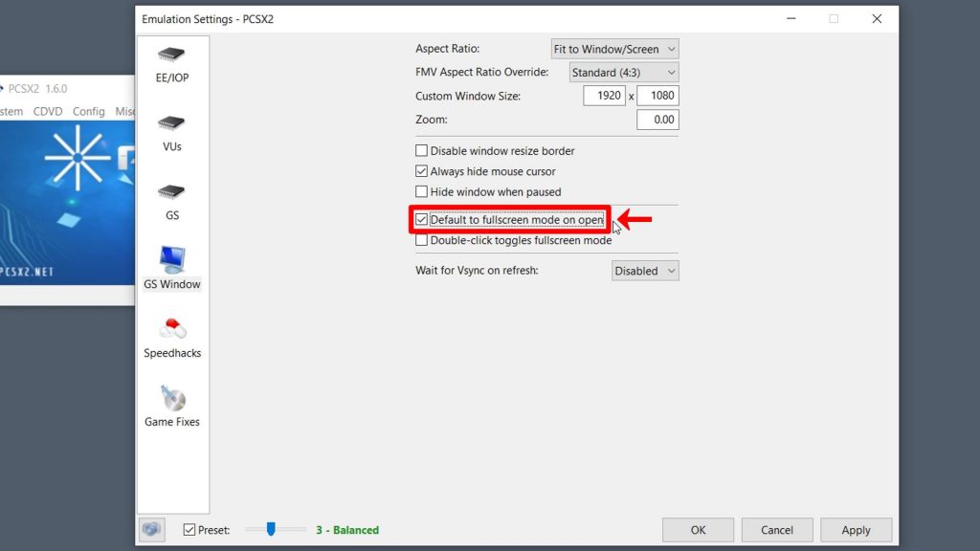
Task: Enable Hide window when paused
Action: click(x=421, y=191)
